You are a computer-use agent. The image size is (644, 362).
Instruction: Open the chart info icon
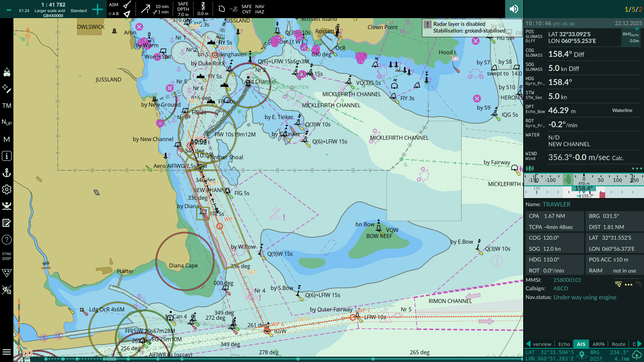click(7, 156)
